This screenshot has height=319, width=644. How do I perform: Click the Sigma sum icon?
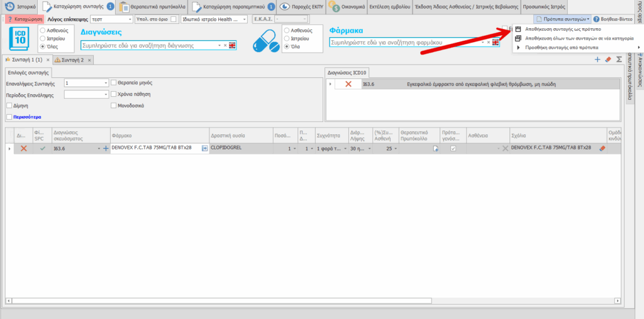coord(619,60)
